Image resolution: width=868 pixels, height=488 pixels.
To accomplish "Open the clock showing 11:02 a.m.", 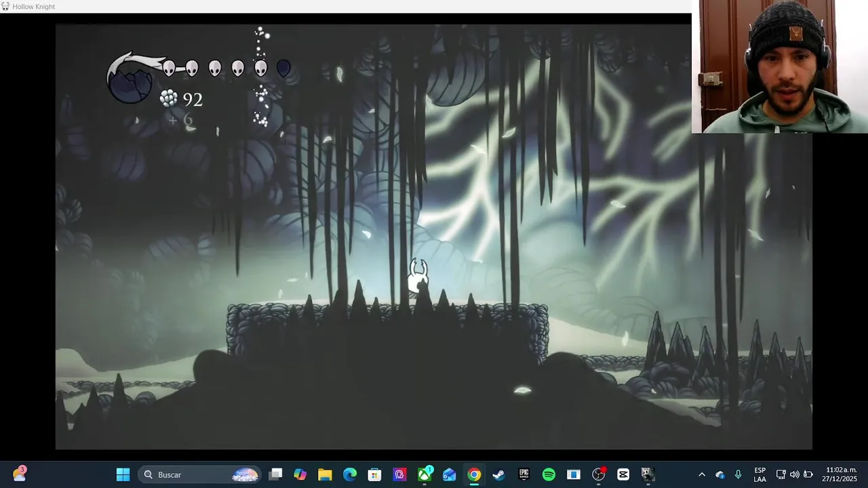I will click(841, 474).
